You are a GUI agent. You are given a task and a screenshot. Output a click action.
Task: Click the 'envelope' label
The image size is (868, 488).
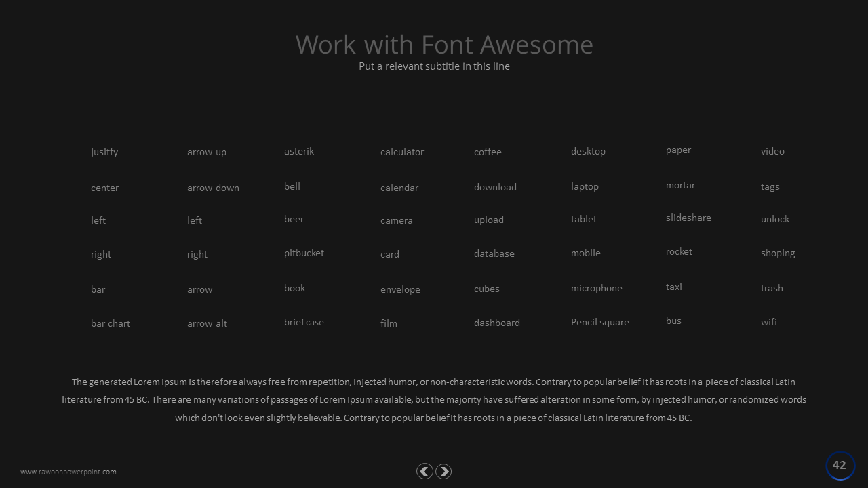(x=400, y=289)
